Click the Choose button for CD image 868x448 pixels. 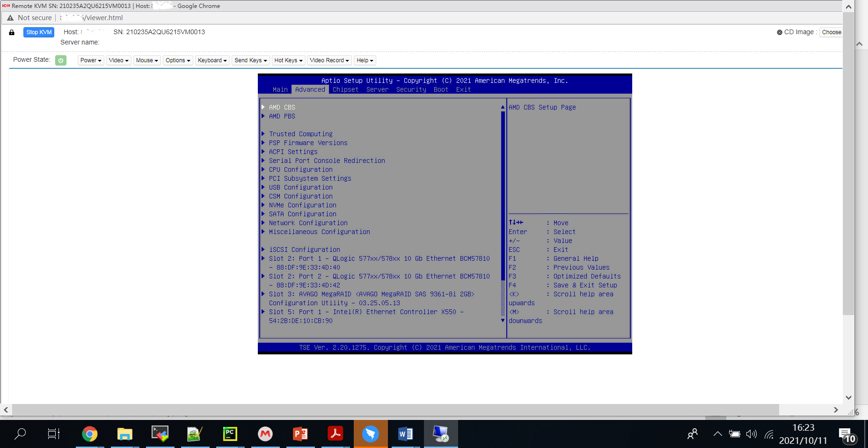831,32
